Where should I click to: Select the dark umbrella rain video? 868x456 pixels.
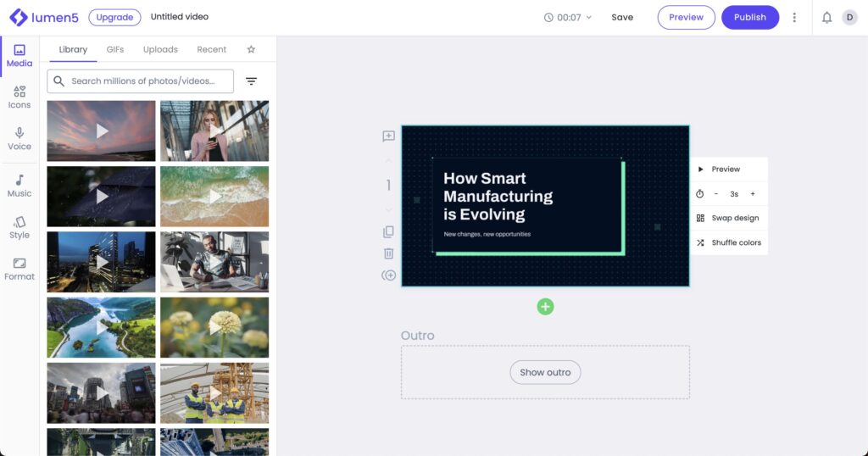102,197
